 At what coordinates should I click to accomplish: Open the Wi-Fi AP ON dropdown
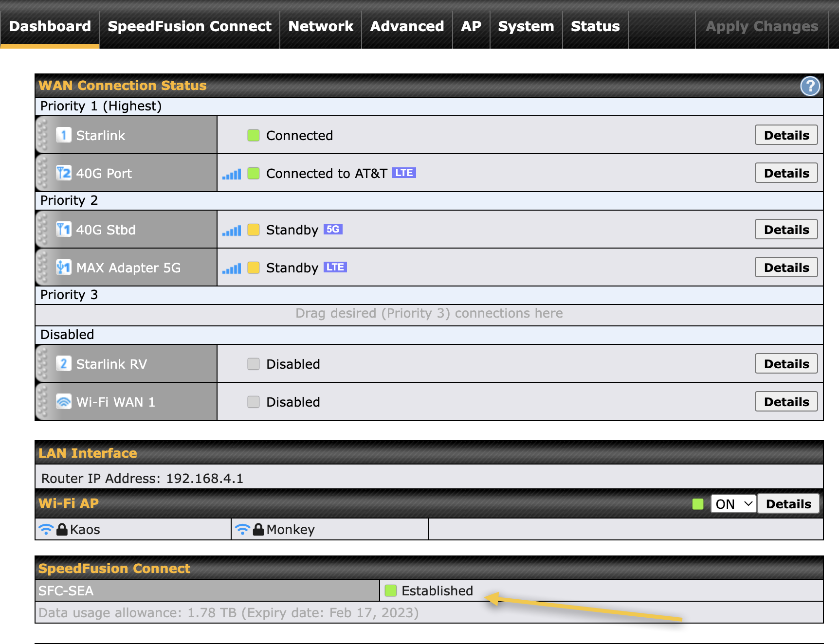(x=732, y=504)
